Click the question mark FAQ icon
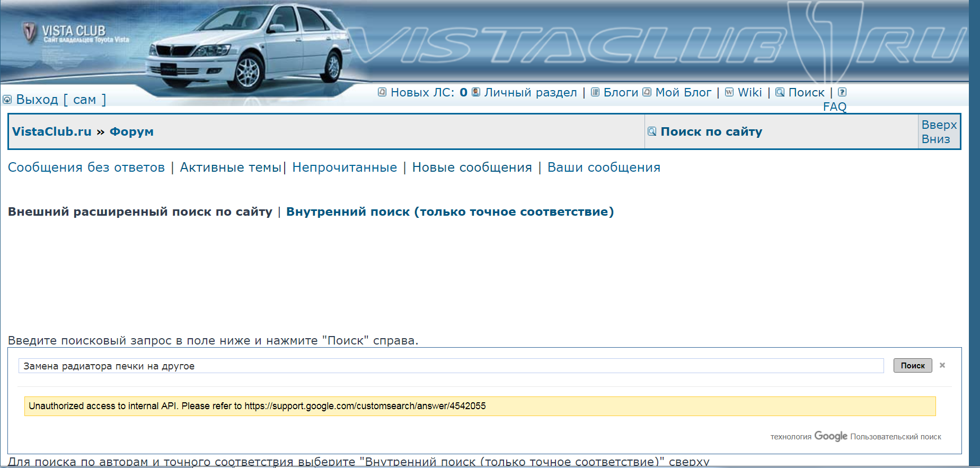980x468 pixels. [842, 92]
